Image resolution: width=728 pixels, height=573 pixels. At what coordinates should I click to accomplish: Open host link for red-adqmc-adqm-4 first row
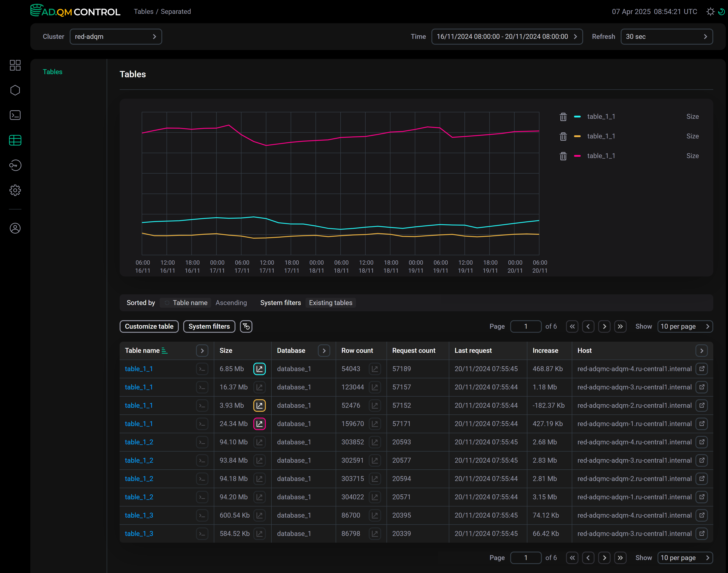coord(701,369)
